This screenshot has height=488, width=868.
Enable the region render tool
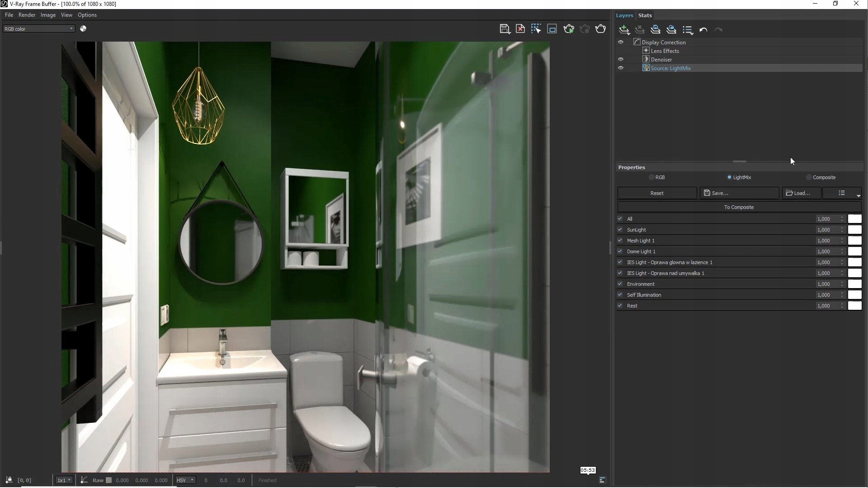552,29
